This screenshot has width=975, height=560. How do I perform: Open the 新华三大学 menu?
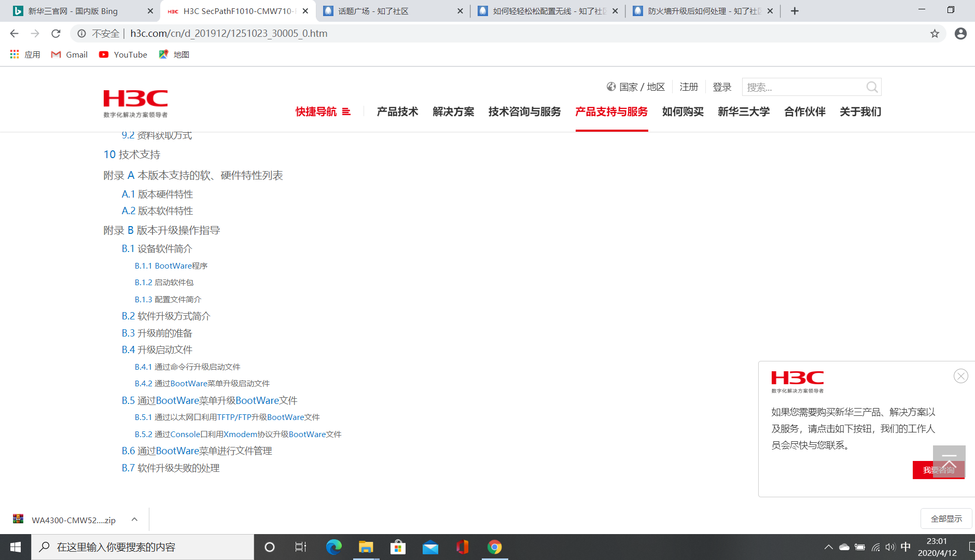744,112
